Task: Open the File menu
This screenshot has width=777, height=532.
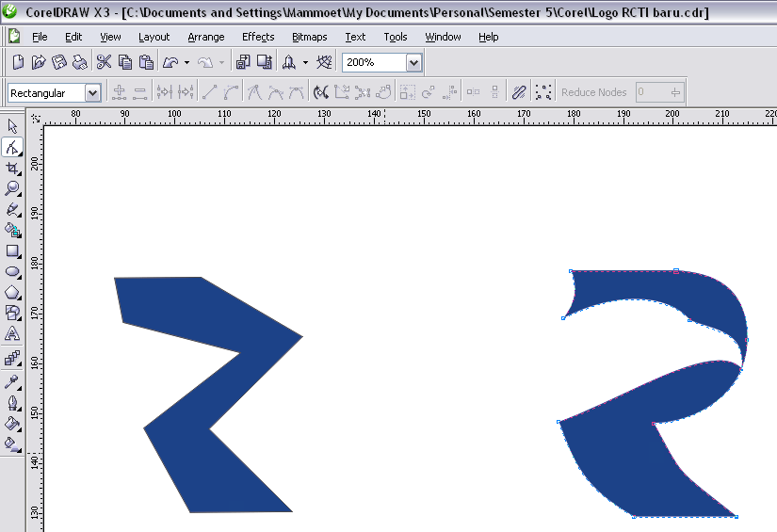Action: (x=40, y=37)
